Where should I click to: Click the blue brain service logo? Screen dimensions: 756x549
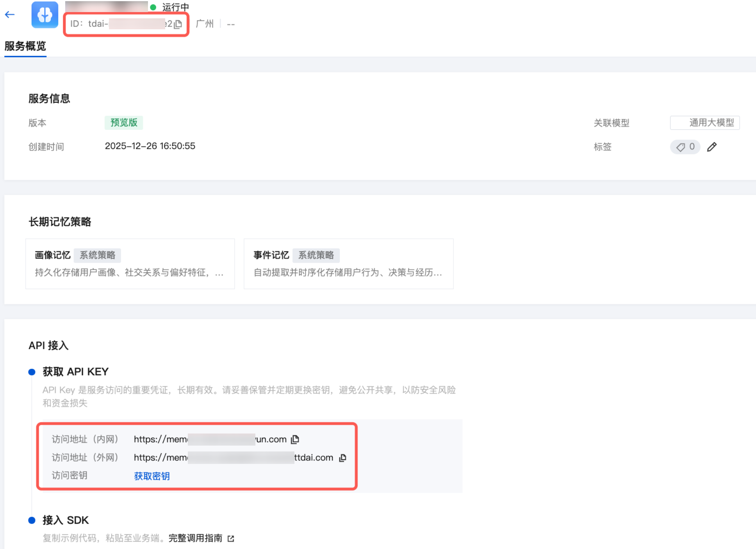(45, 15)
